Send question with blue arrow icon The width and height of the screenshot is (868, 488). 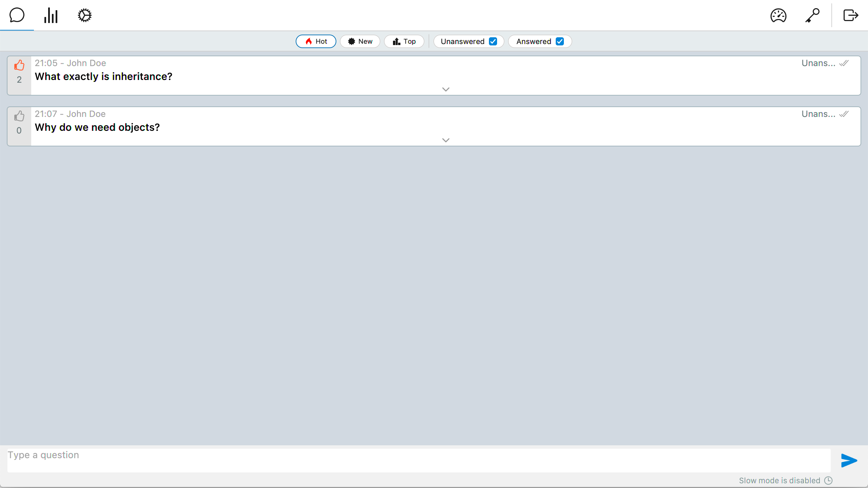[849, 460]
